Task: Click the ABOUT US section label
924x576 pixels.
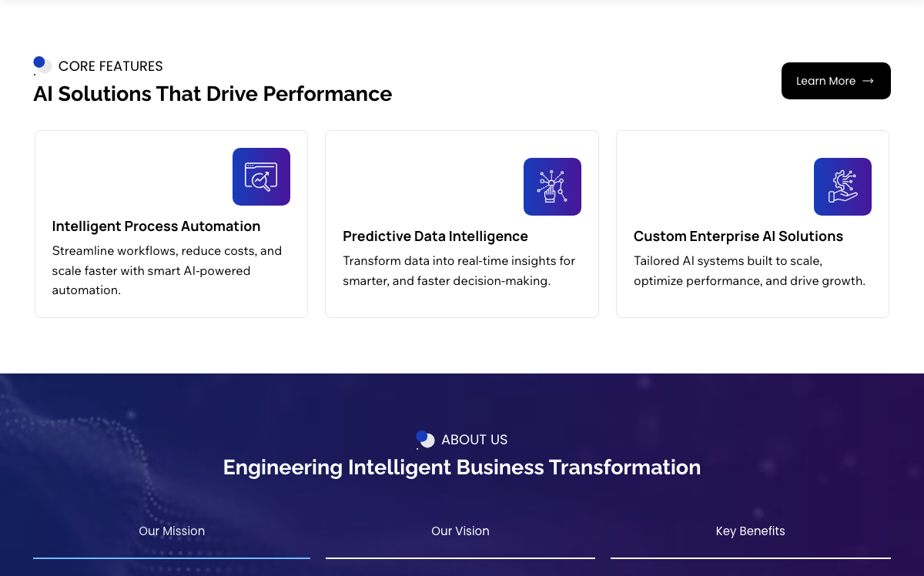Action: [x=474, y=440]
